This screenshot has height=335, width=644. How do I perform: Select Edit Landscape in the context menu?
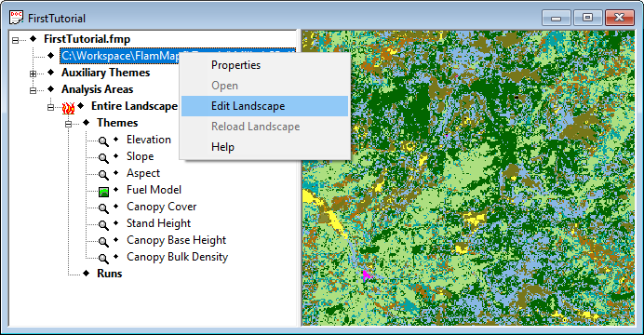click(264, 106)
